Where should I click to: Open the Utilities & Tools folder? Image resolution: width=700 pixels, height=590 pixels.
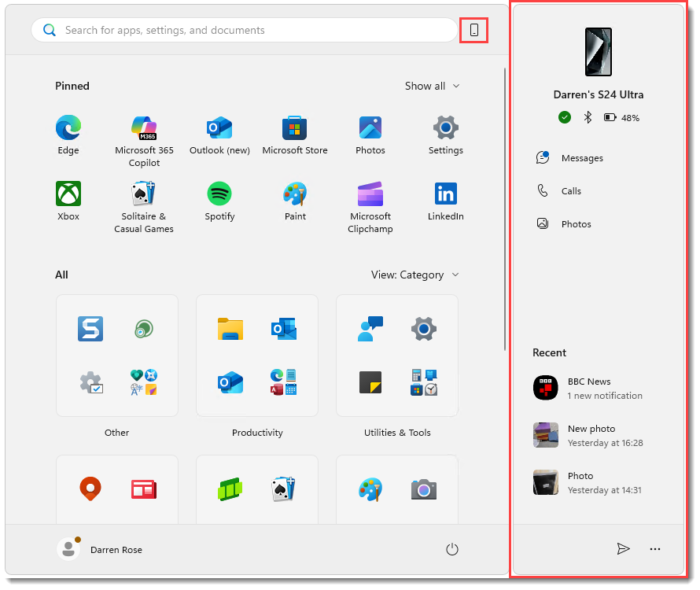397,356
